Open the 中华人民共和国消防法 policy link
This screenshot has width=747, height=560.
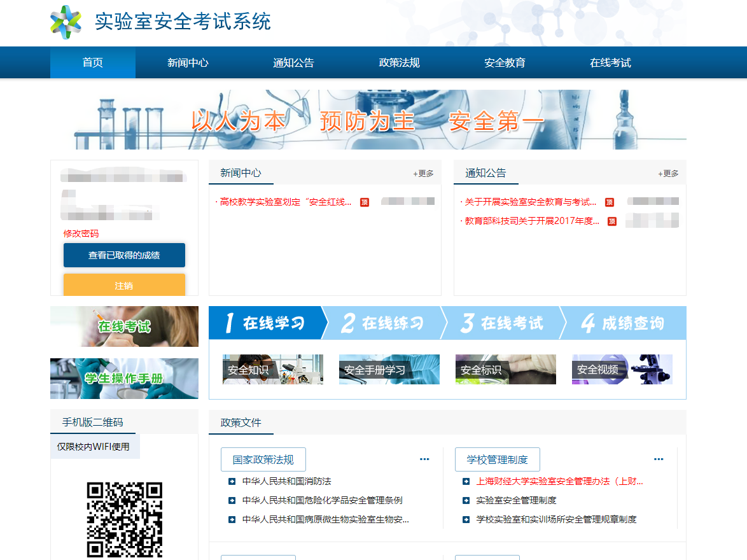click(286, 482)
